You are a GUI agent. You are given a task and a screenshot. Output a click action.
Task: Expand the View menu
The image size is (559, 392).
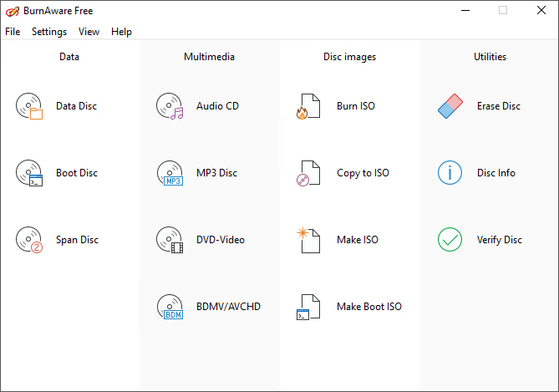coord(89,32)
